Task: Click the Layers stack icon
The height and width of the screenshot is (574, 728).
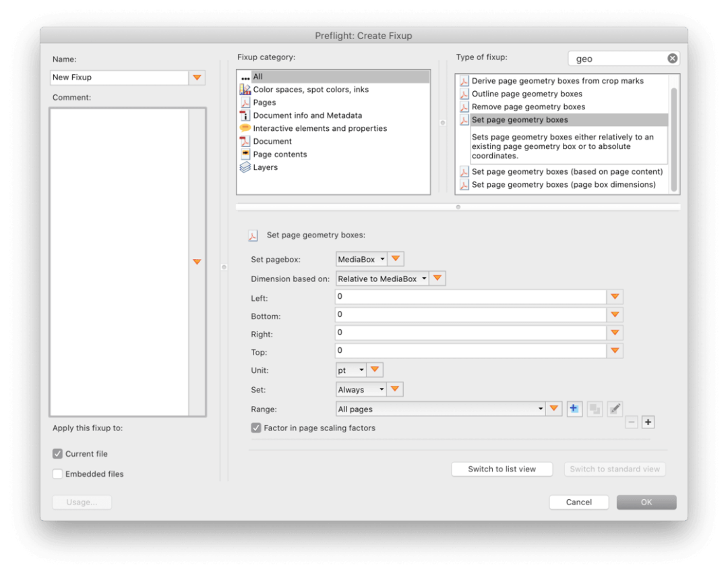Action: coord(245,167)
